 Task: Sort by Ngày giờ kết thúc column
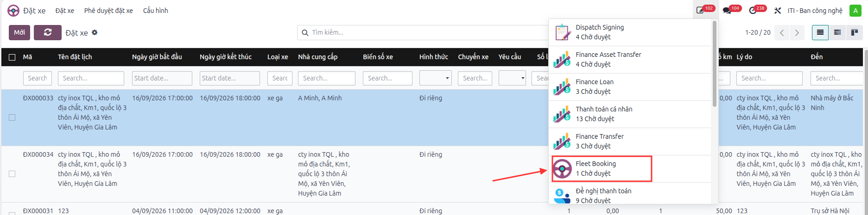[x=226, y=57]
